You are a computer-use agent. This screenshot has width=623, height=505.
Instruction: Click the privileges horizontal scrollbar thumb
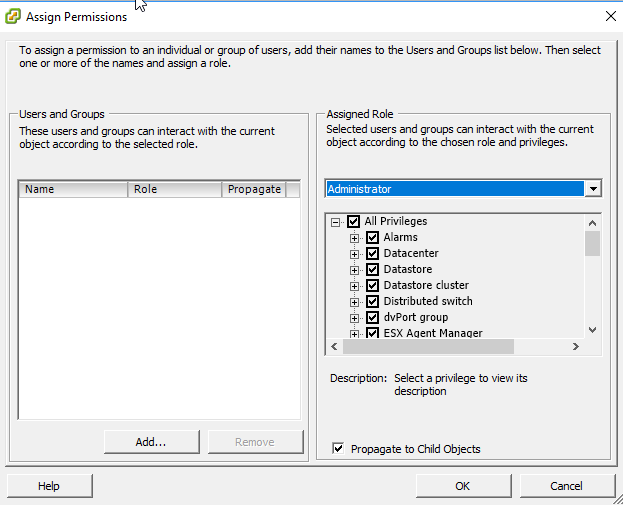(428, 346)
